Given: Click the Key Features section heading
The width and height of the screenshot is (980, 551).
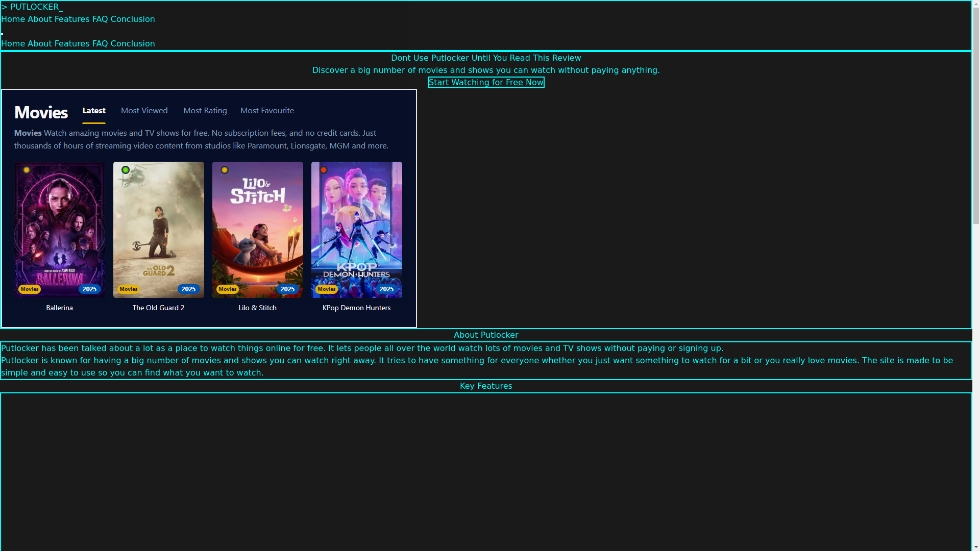Looking at the screenshot, I should point(486,386).
